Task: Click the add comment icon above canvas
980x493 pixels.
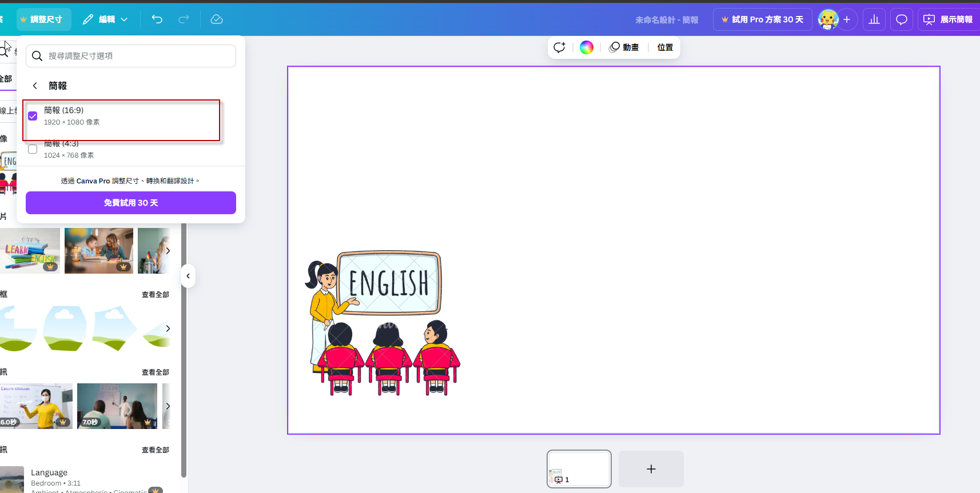Action: point(559,47)
